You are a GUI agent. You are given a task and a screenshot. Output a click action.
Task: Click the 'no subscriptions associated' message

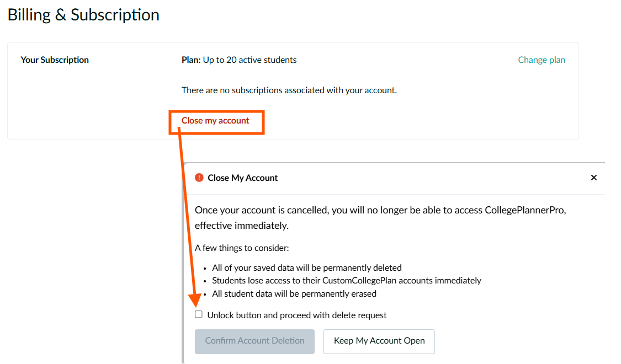[289, 90]
